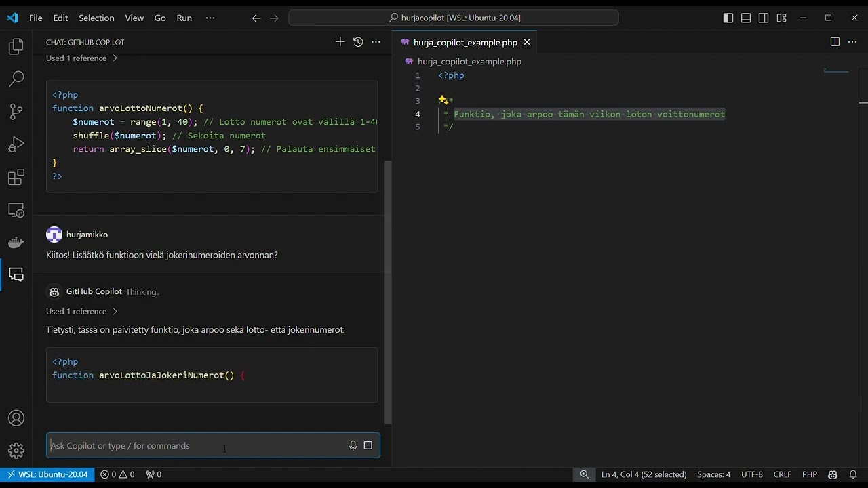Viewport: 868px width, 488px height.
Task: Start a new Copilot chat
Action: click(x=340, y=42)
